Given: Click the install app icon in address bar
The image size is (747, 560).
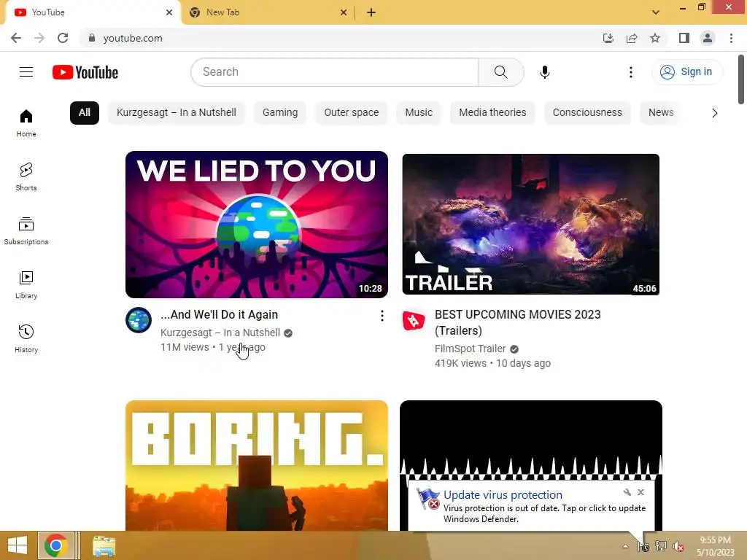Looking at the screenshot, I should coord(608,38).
